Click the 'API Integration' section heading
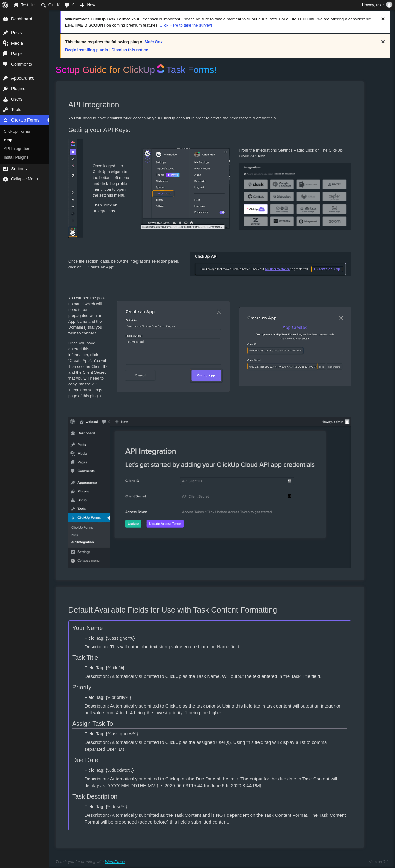This screenshot has width=395, height=868. coord(94,105)
